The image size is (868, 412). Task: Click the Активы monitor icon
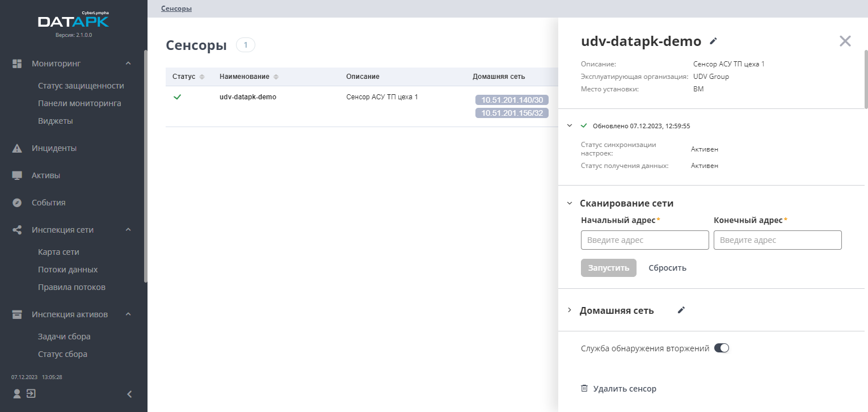point(17,176)
